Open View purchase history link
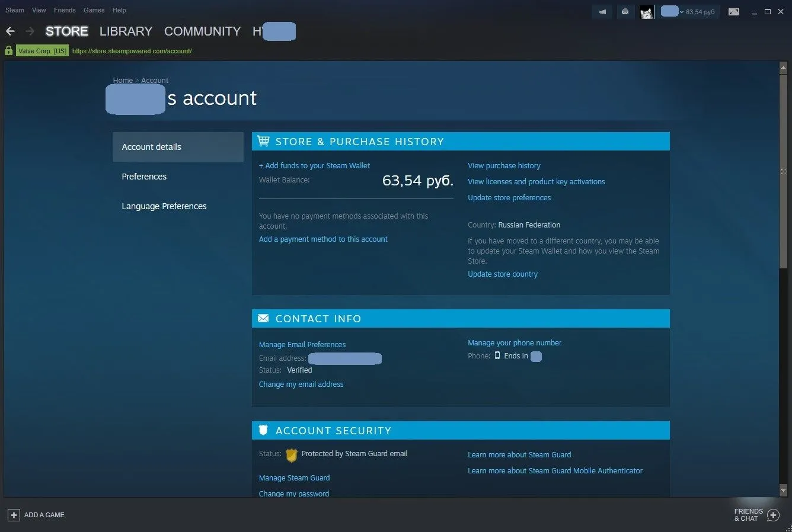 [504, 166]
